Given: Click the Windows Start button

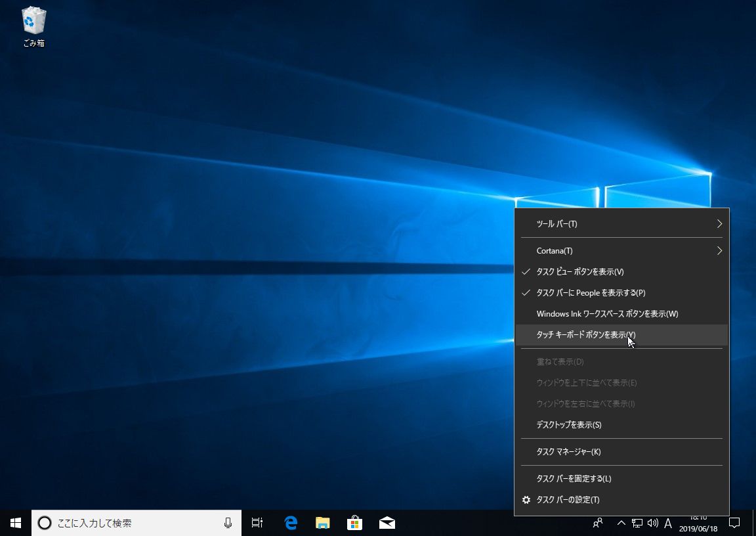Looking at the screenshot, I should (16, 523).
